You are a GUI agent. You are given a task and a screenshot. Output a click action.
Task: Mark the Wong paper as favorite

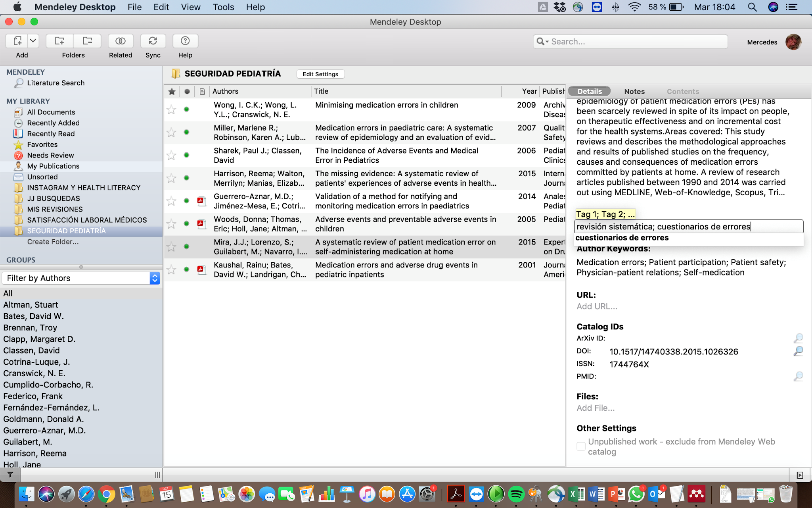[171, 110]
